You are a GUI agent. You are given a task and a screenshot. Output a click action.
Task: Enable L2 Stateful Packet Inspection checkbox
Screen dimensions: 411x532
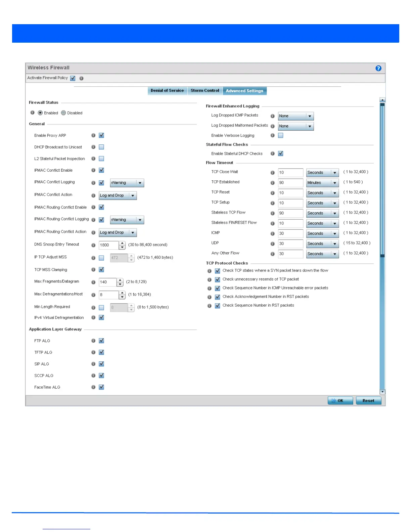(x=101, y=159)
